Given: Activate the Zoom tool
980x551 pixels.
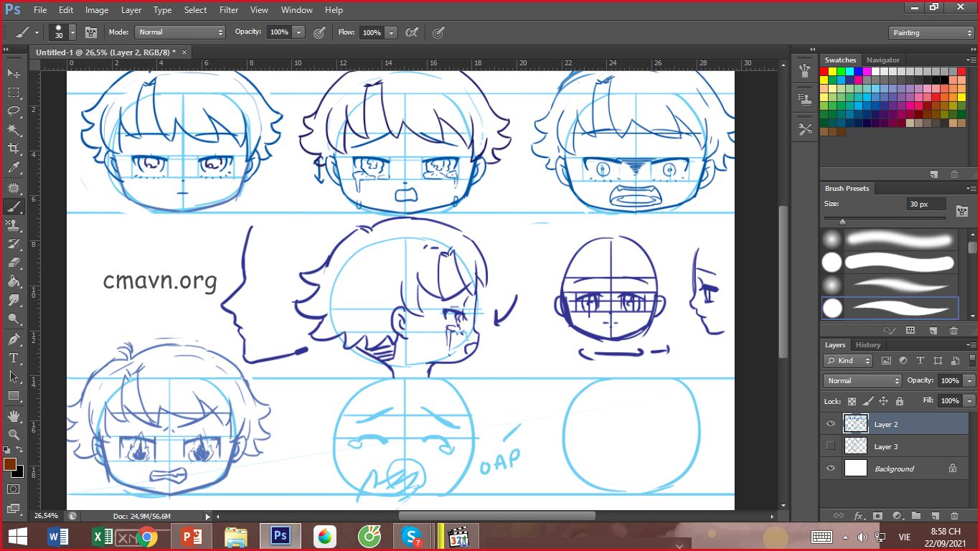Looking at the screenshot, I should pyautogui.click(x=14, y=434).
